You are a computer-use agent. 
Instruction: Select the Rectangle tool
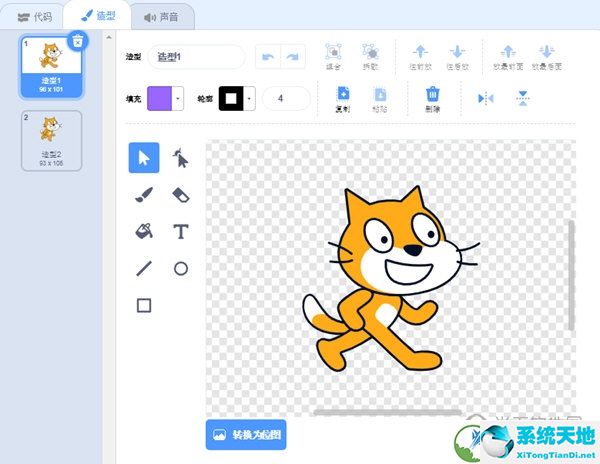(144, 305)
